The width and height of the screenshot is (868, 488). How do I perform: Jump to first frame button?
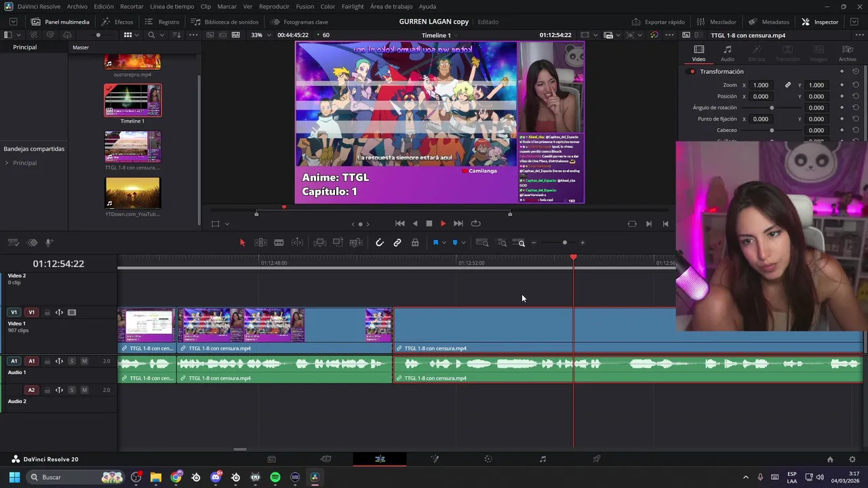400,224
